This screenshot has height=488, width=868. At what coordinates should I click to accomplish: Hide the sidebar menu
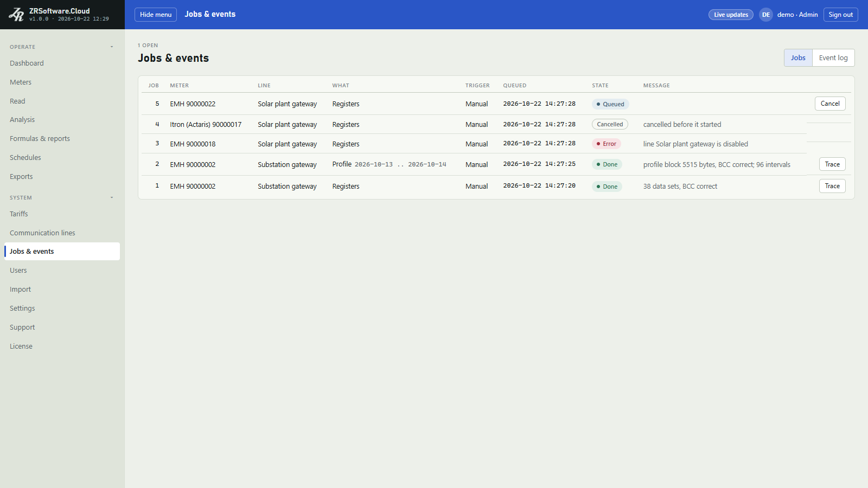pos(156,15)
